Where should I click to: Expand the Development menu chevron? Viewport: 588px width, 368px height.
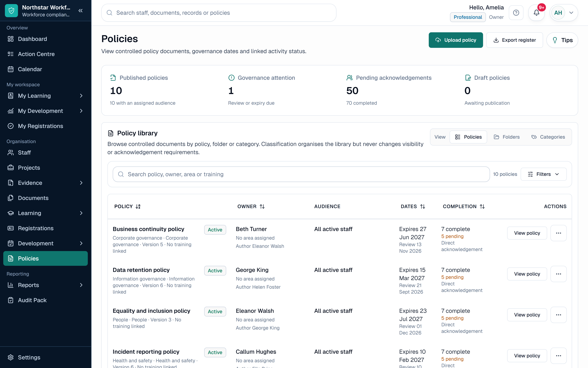(x=81, y=243)
